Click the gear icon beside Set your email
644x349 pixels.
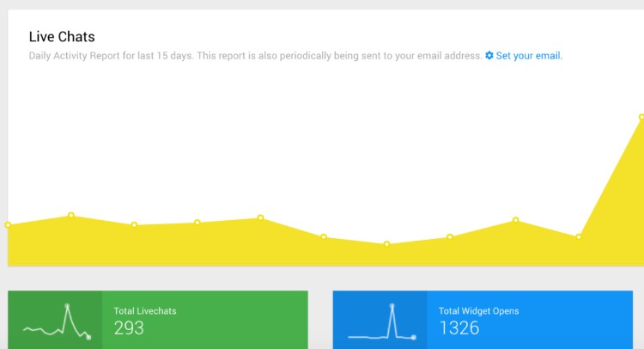pyautogui.click(x=489, y=55)
